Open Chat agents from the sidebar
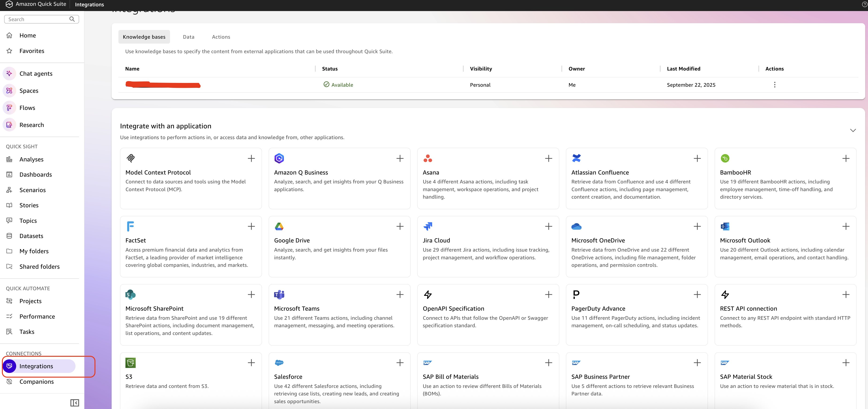This screenshot has height=409, width=868. point(35,73)
